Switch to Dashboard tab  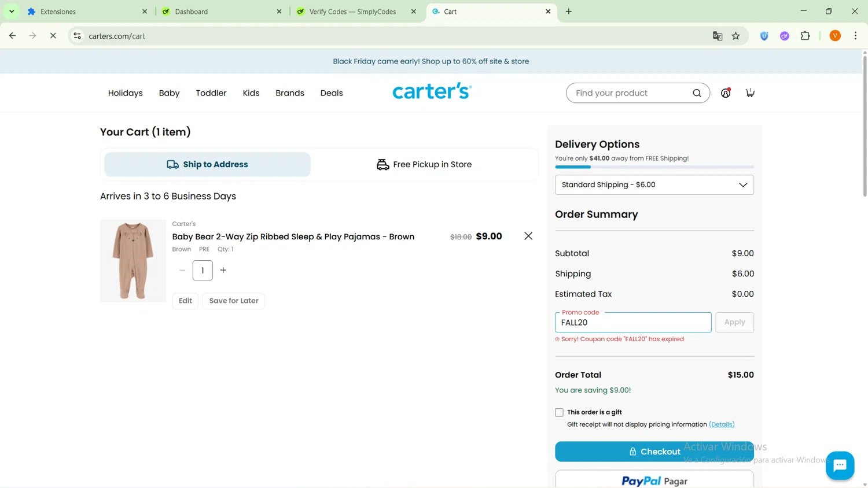pos(222,12)
